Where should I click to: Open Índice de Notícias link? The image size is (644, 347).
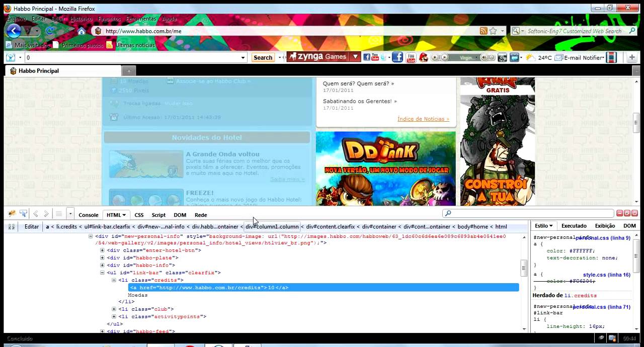pos(423,119)
